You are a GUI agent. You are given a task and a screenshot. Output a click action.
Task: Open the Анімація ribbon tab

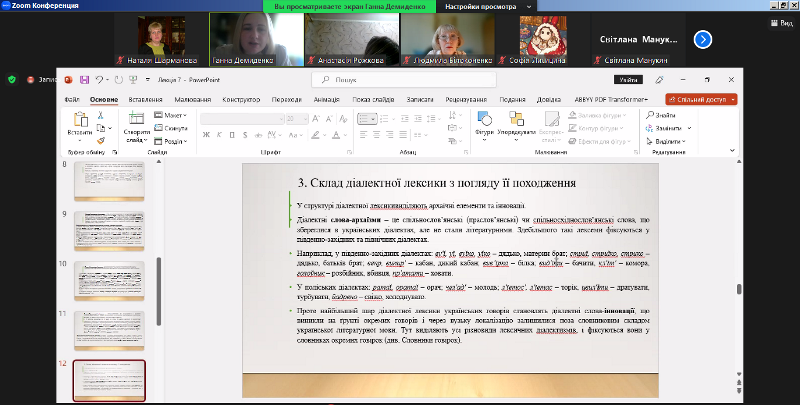tap(326, 99)
